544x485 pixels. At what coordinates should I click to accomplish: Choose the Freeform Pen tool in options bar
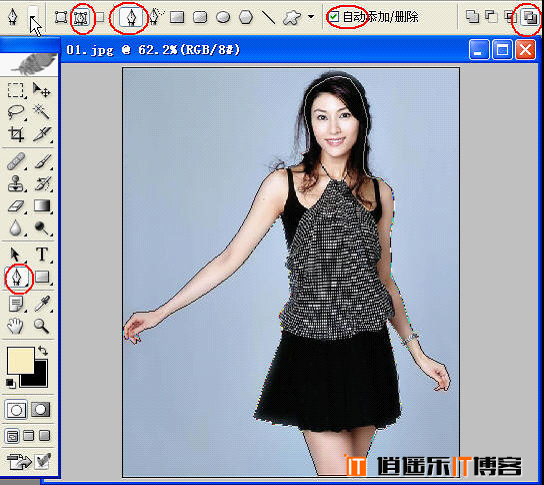click(156, 16)
